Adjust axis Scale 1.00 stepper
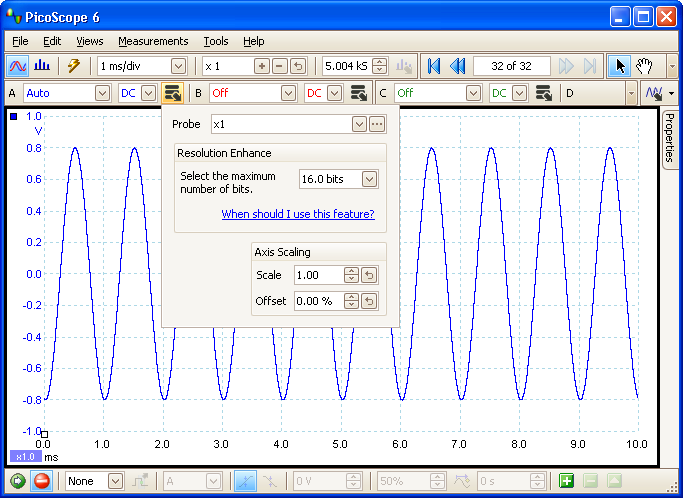 351,275
